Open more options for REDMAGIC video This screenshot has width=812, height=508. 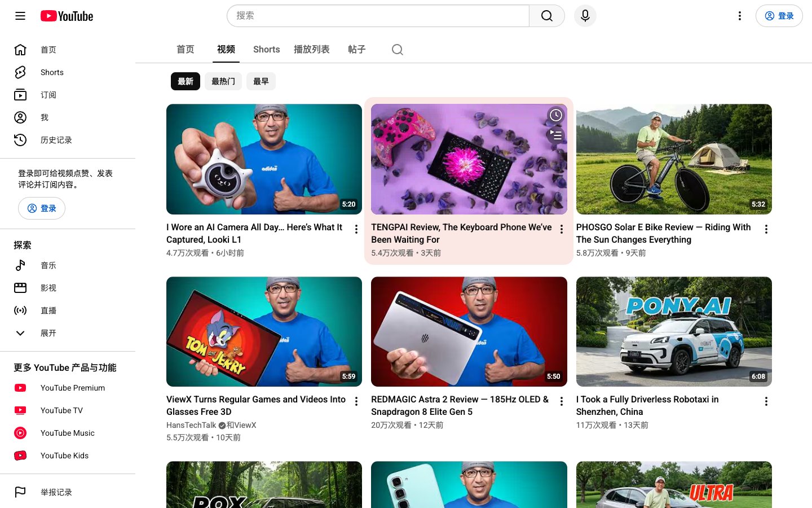point(562,401)
